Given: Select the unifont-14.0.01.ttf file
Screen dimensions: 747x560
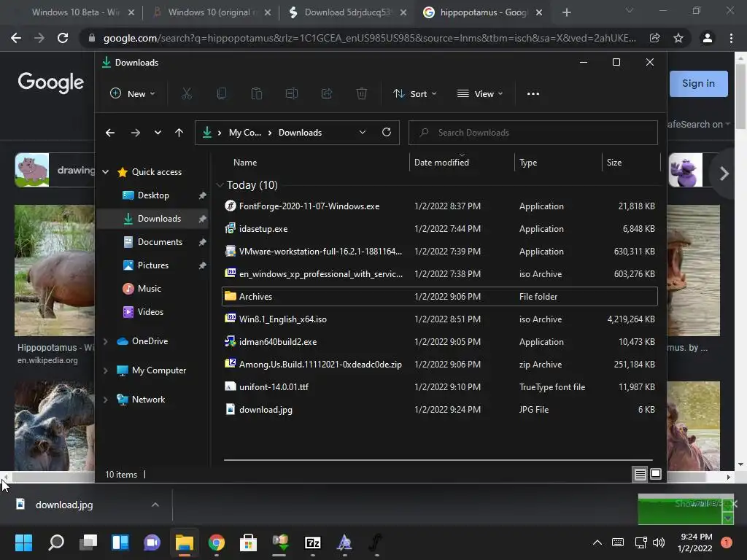Looking at the screenshot, I should (x=440, y=387).
